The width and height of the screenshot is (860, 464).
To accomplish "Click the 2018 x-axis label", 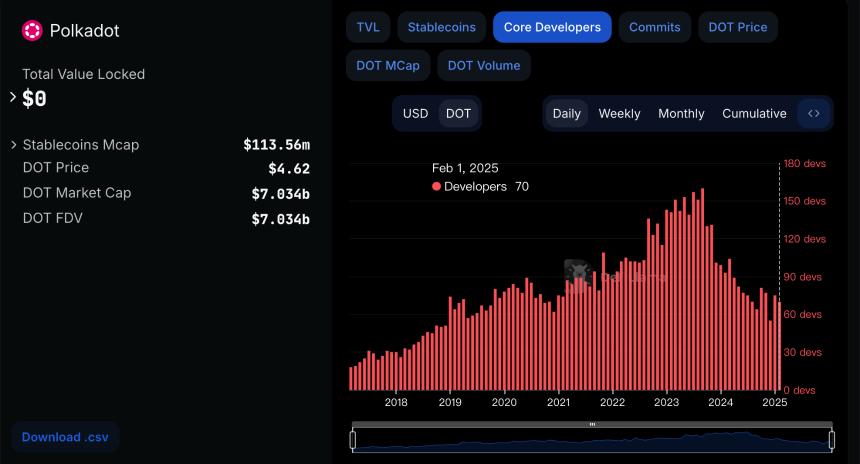I will pyautogui.click(x=396, y=402).
